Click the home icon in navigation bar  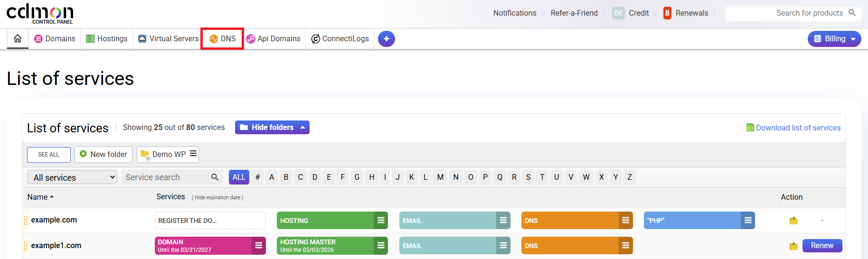point(18,38)
